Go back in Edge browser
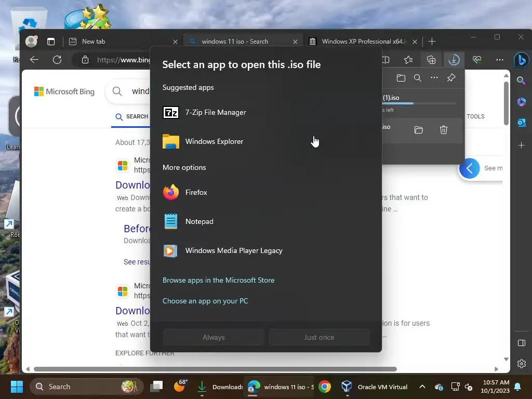Screen dimensions: 532x399 tap(34, 60)
